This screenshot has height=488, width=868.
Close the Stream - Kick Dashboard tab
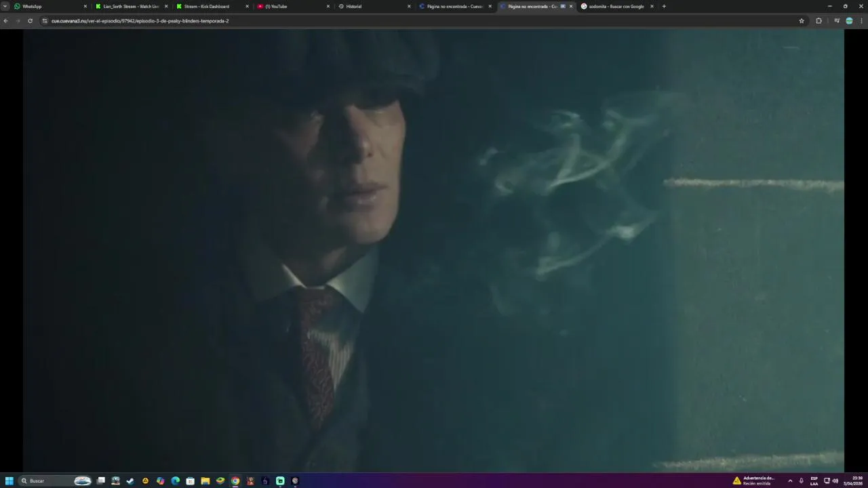pyautogui.click(x=247, y=6)
